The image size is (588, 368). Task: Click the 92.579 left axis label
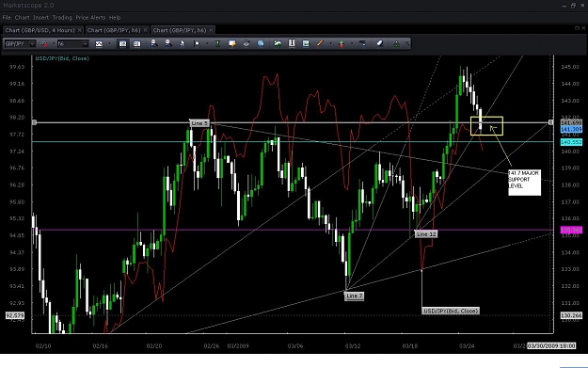pos(15,315)
